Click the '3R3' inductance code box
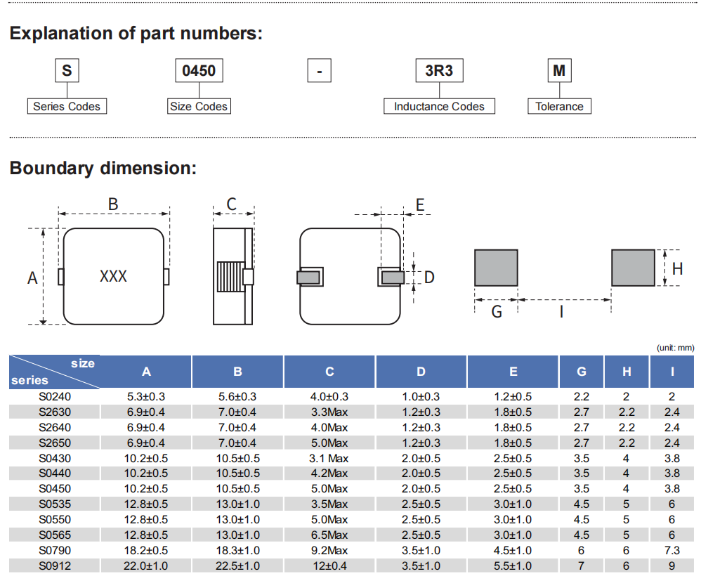Image resolution: width=701 pixels, height=588 pixels. coord(439,71)
